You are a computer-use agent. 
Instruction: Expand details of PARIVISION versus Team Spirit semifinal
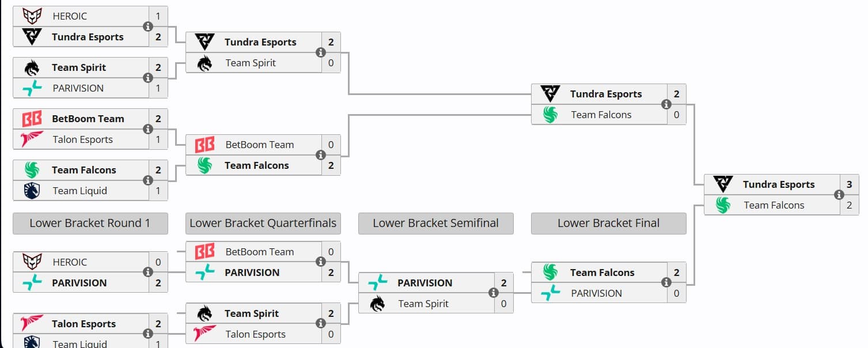494,293
